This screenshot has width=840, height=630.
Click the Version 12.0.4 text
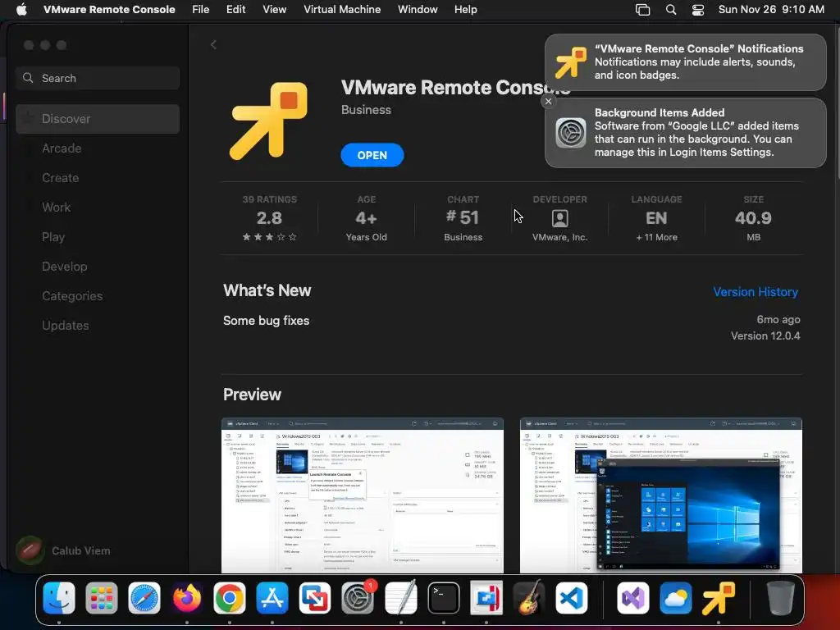point(765,336)
